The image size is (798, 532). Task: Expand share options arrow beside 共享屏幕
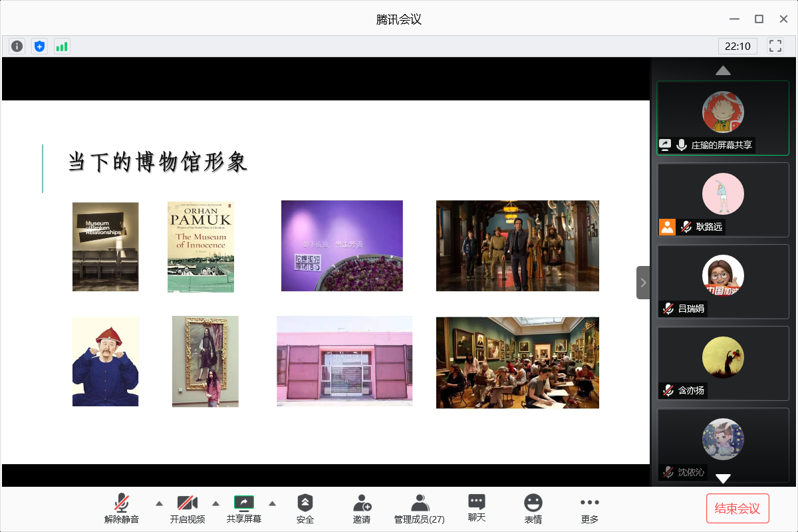click(x=272, y=503)
